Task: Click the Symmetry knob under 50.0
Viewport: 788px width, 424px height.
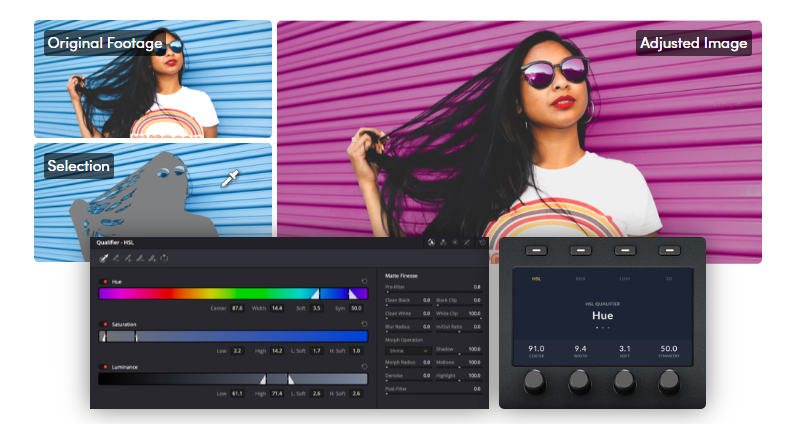Action: pyautogui.click(x=668, y=382)
